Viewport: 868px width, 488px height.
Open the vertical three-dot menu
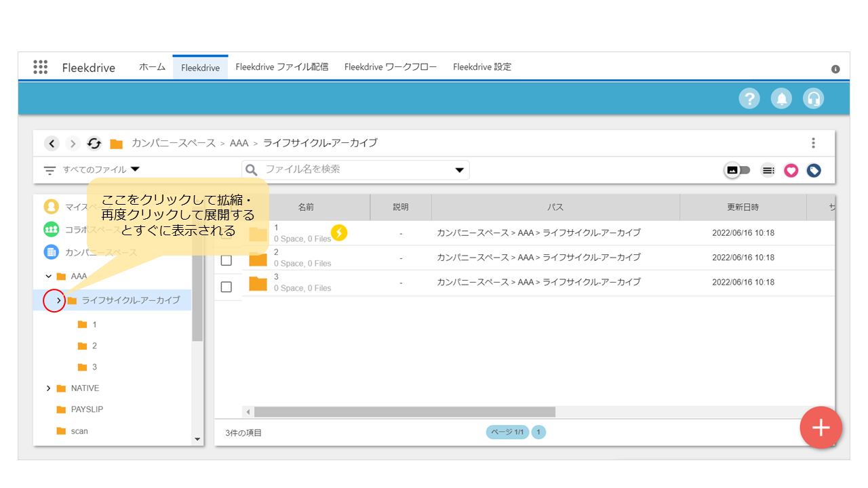point(813,143)
